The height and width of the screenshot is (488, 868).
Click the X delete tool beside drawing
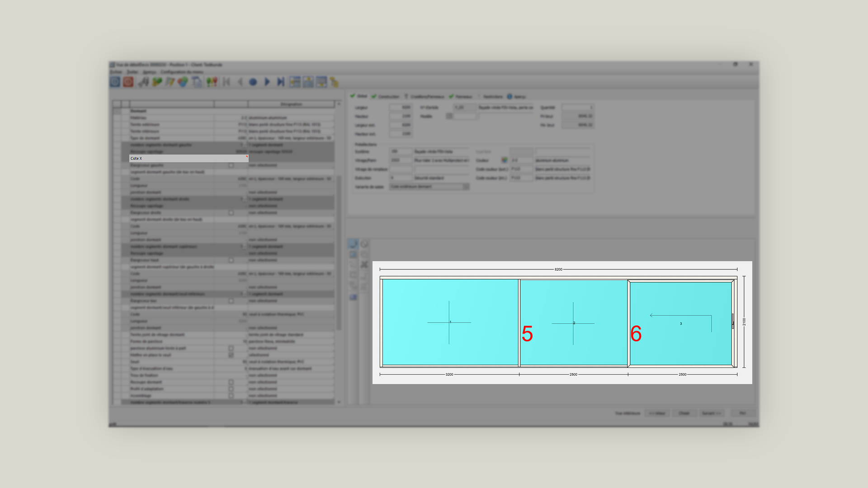[364, 265]
